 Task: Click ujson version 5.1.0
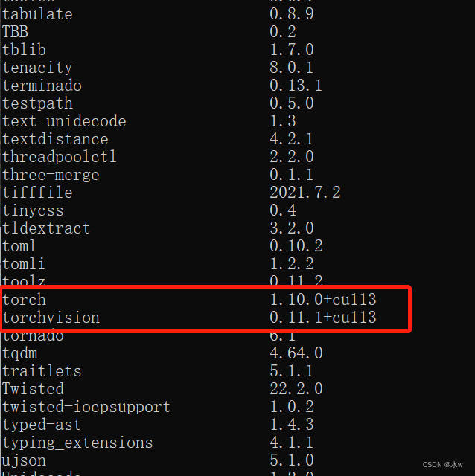coord(292,460)
